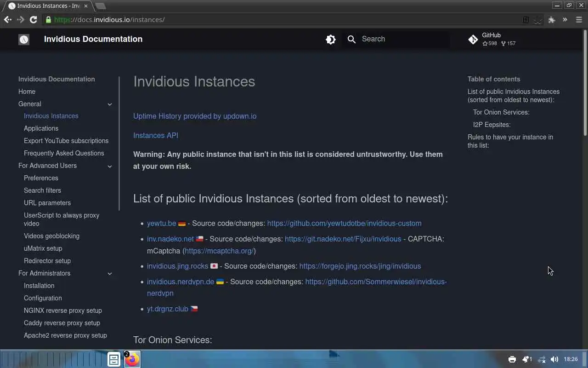This screenshot has height=368, width=588.
Task: Open the file manager in taskbar
Action: (114, 359)
